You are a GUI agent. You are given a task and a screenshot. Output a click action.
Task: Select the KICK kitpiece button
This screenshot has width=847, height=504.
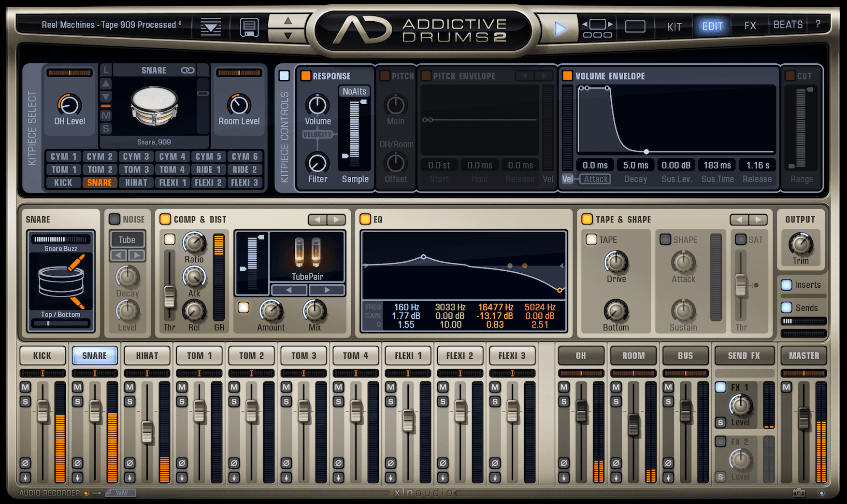click(x=63, y=182)
